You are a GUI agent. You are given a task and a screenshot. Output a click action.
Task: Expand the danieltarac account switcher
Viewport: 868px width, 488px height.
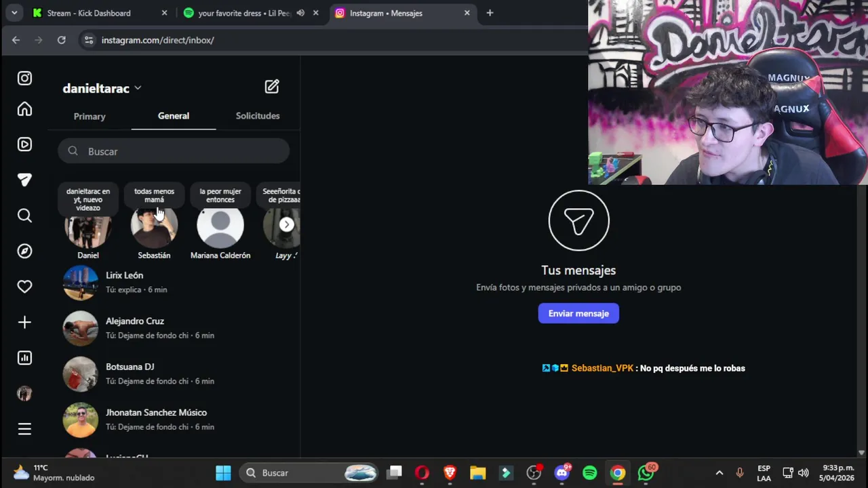tap(138, 88)
